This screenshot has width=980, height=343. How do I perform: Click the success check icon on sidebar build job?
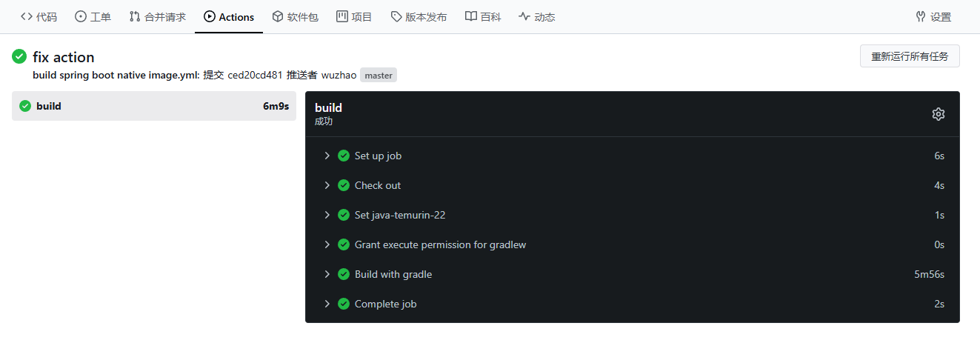25,106
